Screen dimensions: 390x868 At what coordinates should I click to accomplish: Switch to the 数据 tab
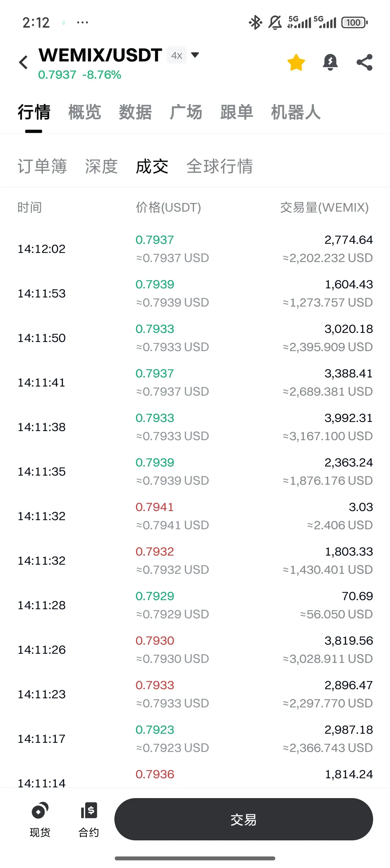[136, 112]
